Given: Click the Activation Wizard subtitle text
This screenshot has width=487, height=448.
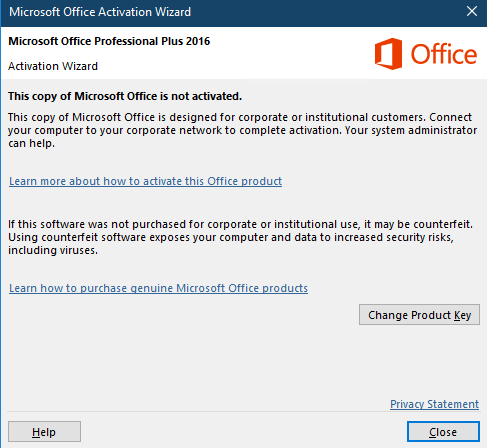Looking at the screenshot, I should 53,66.
